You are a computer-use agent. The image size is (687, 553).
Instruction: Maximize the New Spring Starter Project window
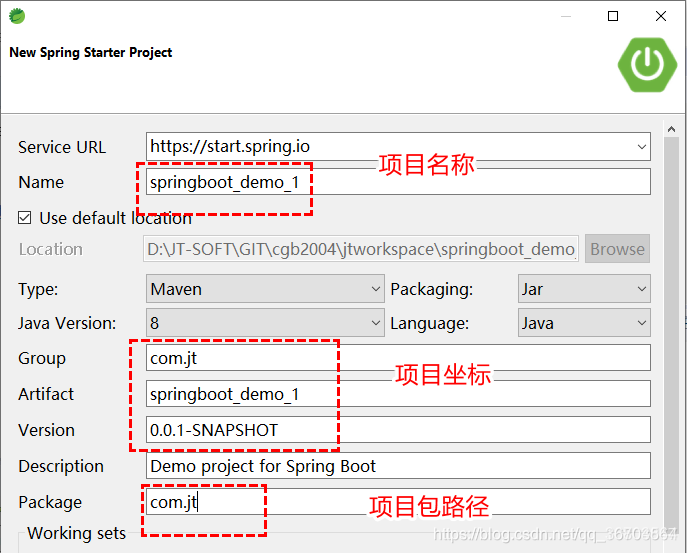[x=613, y=16]
